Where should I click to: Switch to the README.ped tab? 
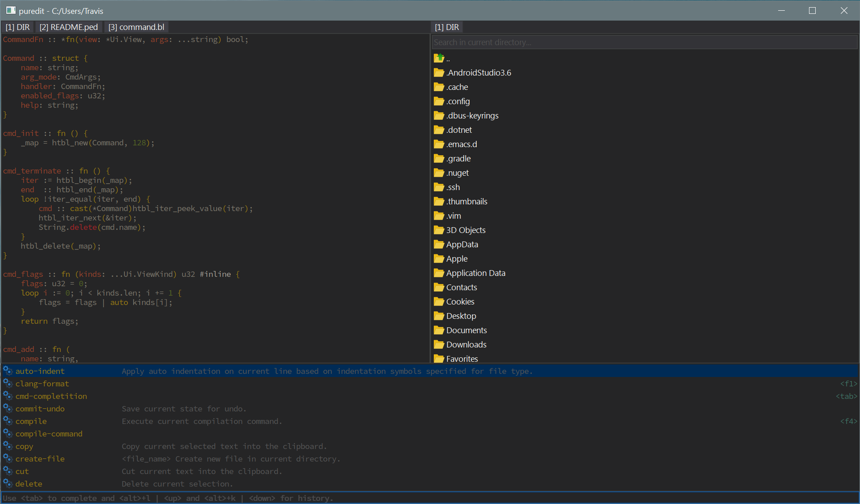[x=68, y=27]
